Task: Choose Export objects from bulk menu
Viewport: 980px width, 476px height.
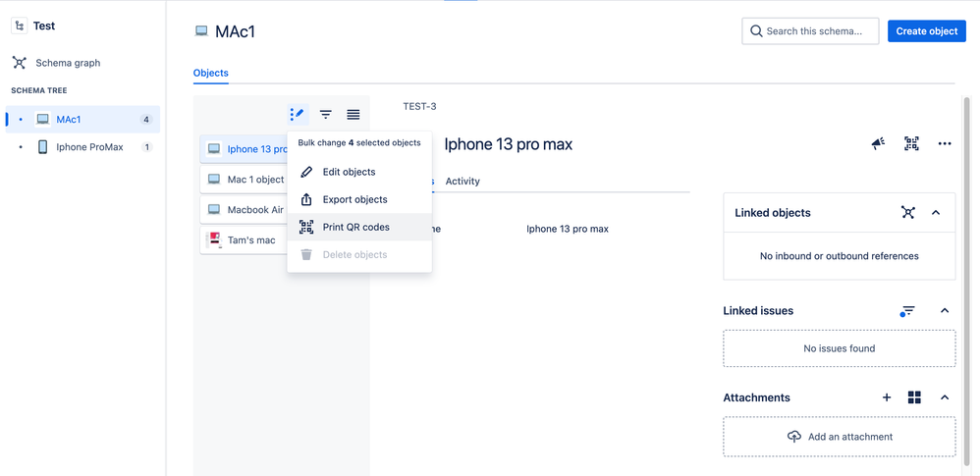Action: [x=359, y=199]
